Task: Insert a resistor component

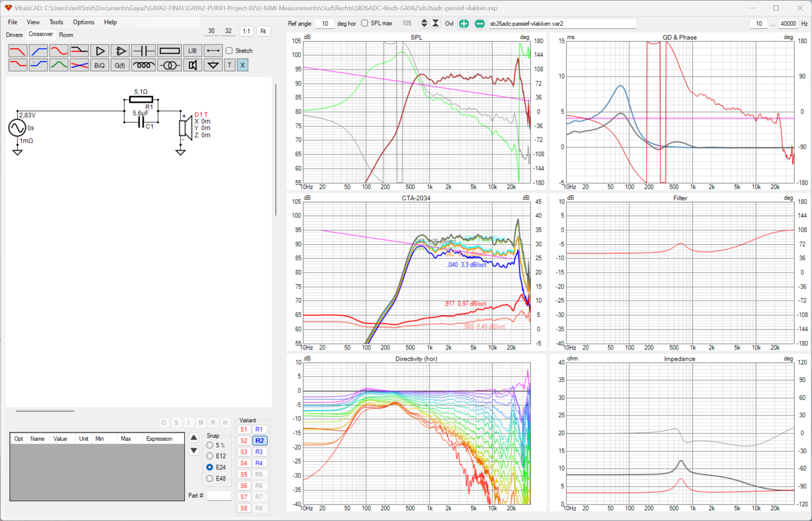Action: click(x=170, y=51)
